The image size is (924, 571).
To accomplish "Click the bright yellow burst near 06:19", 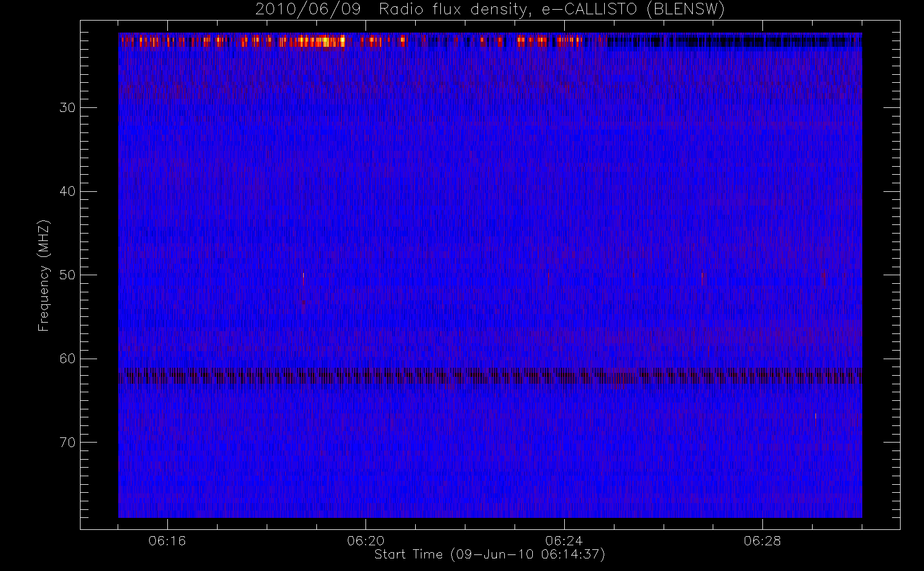I will (x=321, y=41).
